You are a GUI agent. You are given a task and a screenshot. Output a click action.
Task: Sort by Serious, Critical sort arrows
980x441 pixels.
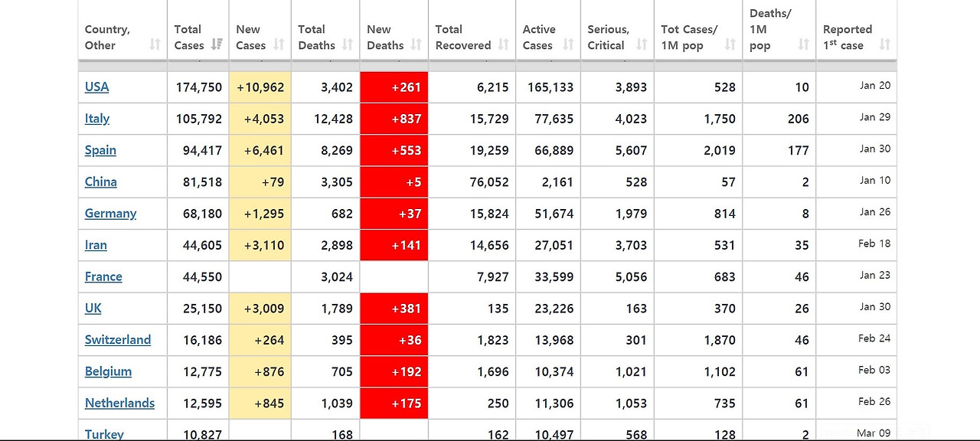(x=642, y=44)
